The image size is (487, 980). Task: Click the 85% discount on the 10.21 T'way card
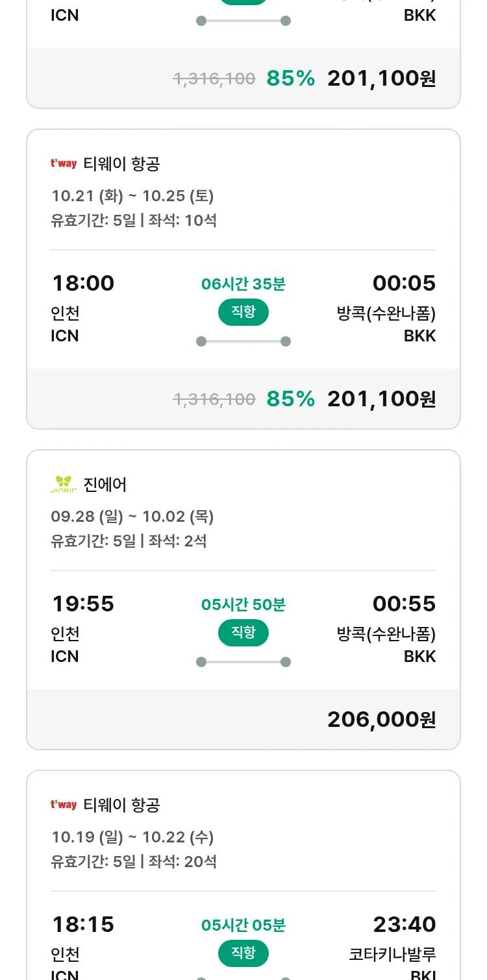point(290,398)
